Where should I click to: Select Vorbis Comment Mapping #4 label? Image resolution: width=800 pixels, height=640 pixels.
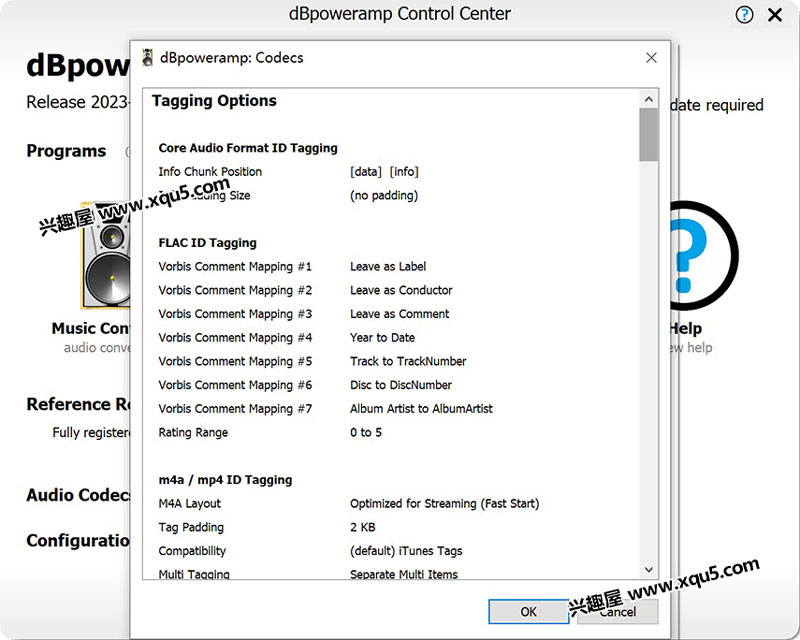[235, 338]
